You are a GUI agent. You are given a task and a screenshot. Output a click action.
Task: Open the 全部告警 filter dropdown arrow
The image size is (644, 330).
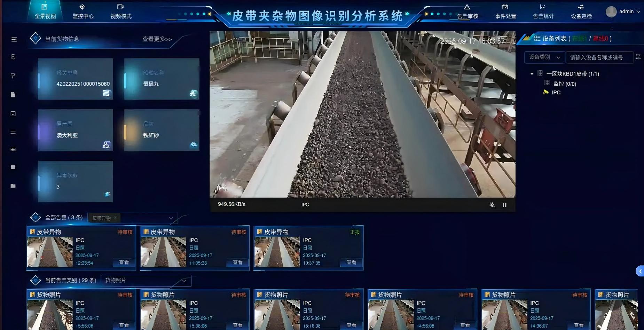[171, 218]
